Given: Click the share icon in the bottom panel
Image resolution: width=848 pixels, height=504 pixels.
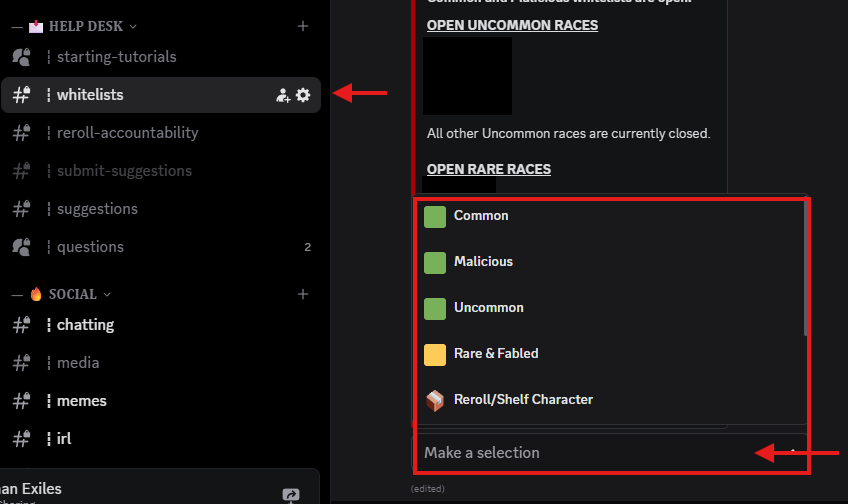Looking at the screenshot, I should 291,494.
